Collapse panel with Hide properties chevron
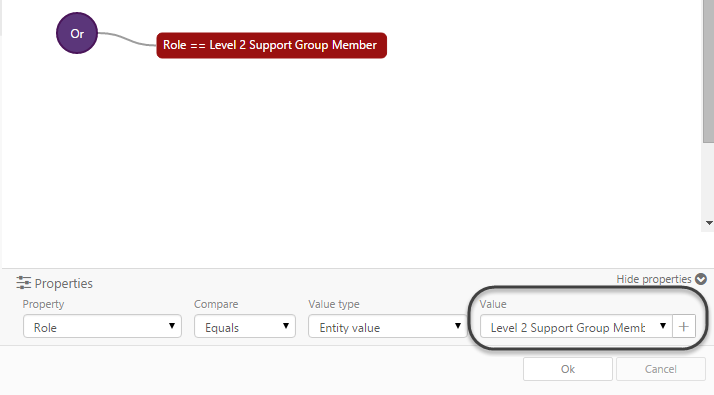 tap(701, 279)
